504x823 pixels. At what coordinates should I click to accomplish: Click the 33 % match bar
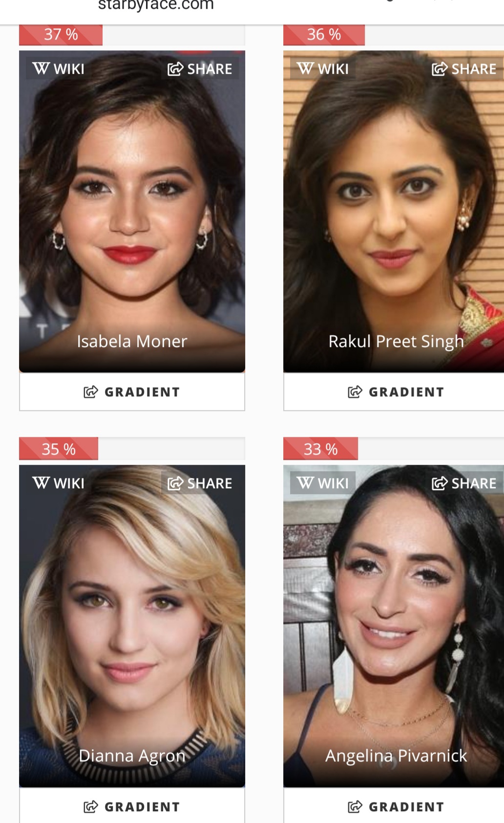click(x=394, y=449)
